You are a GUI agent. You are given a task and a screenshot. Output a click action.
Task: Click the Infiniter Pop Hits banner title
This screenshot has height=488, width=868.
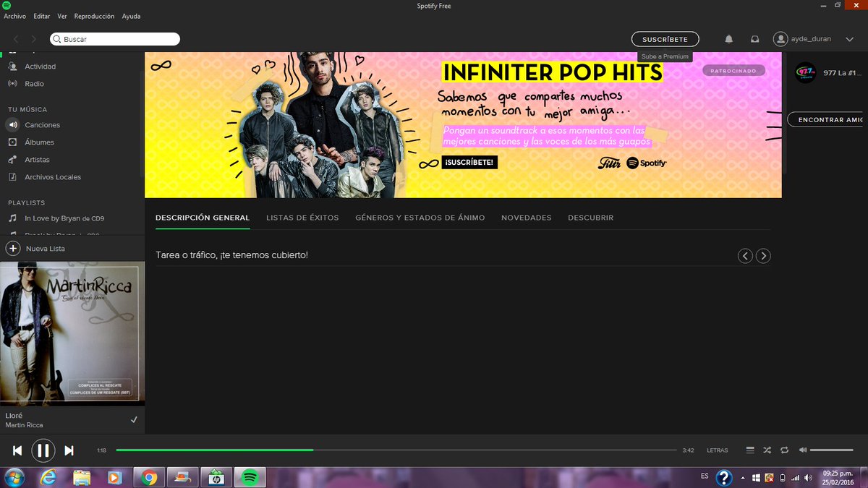pyautogui.click(x=553, y=72)
